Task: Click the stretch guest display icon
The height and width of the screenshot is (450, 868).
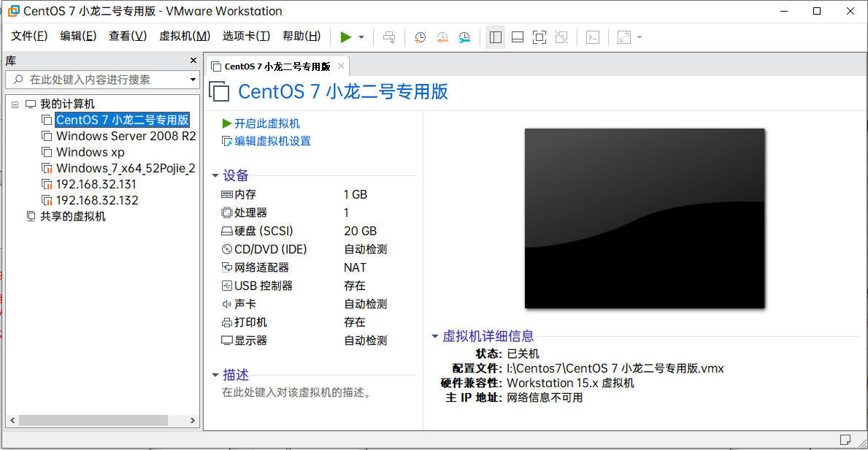Action: pyautogui.click(x=624, y=37)
